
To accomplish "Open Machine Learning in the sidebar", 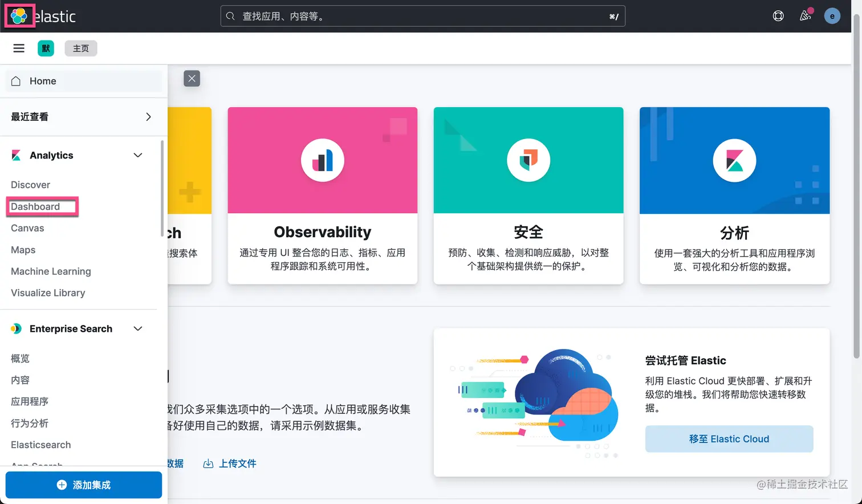I will pos(51,271).
